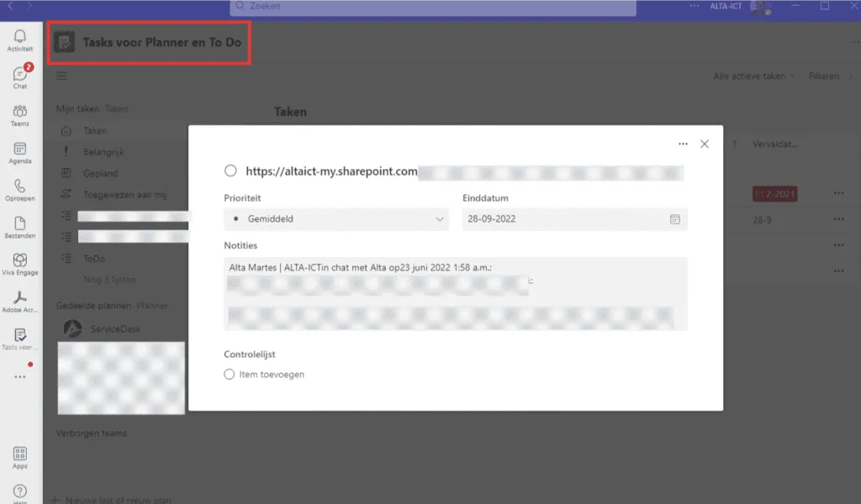Open the Prioriteit dropdown showing Gemiddeld
Image resolution: width=861 pixels, height=504 pixels.
[x=336, y=219]
